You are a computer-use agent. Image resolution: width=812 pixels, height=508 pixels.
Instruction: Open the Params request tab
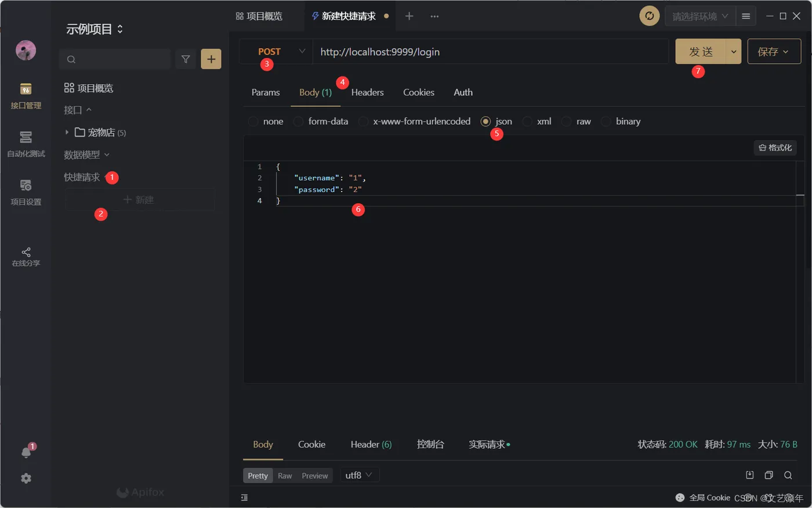click(266, 92)
